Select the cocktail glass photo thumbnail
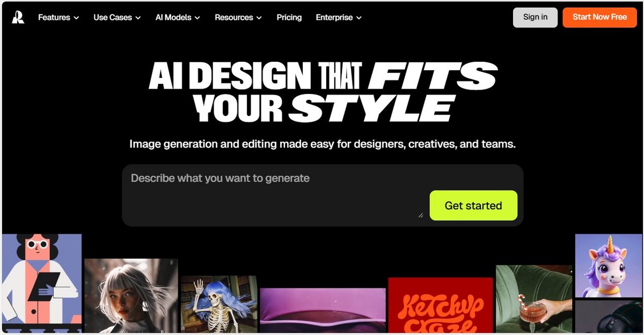This screenshot has width=644, height=335. 534,298
